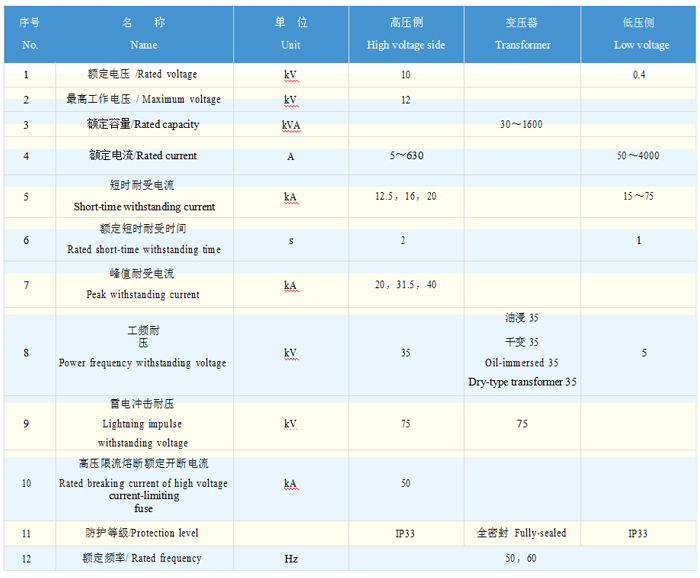Click 'Oil-immersed 35' in transformer column
Image resolution: width=700 pixels, height=578 pixels.
point(522,362)
